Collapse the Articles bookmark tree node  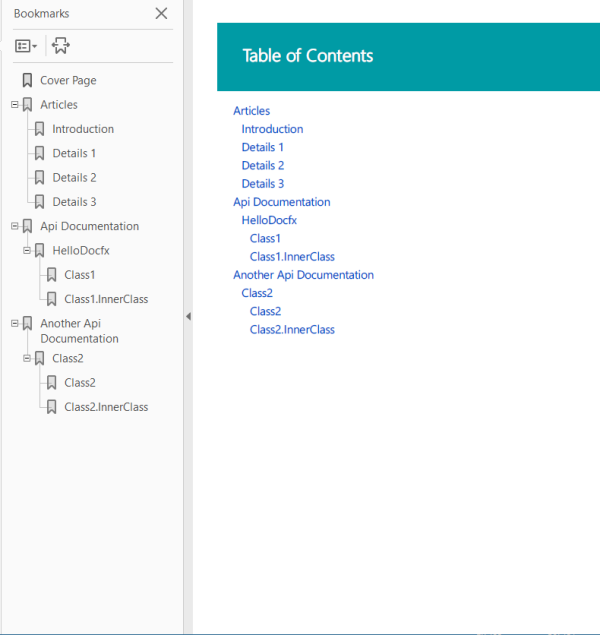[x=14, y=104]
